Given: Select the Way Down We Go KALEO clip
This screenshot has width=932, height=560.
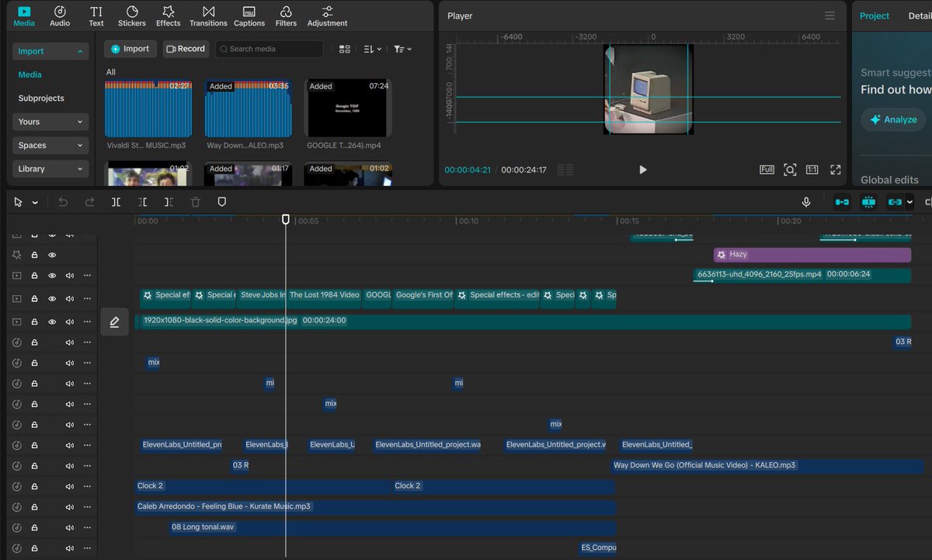Looking at the screenshot, I should [x=769, y=466].
